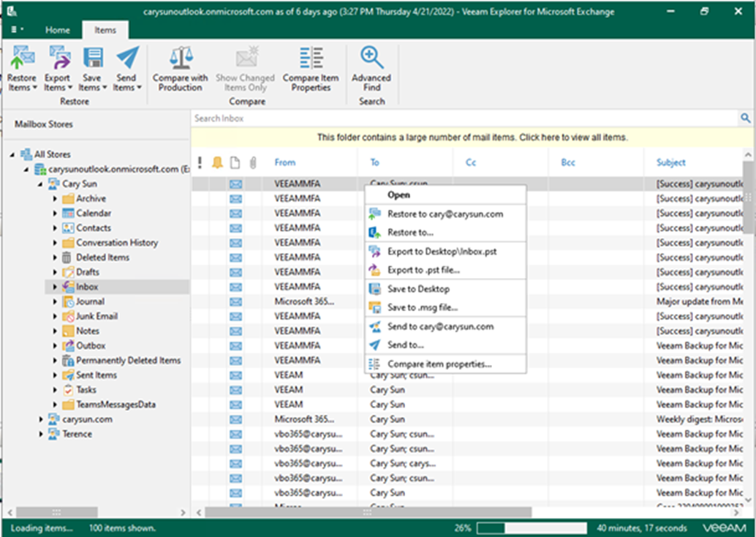Screen dimensions: 756x537
Task: Choose Send to cary@carysun.com
Action: point(445,326)
